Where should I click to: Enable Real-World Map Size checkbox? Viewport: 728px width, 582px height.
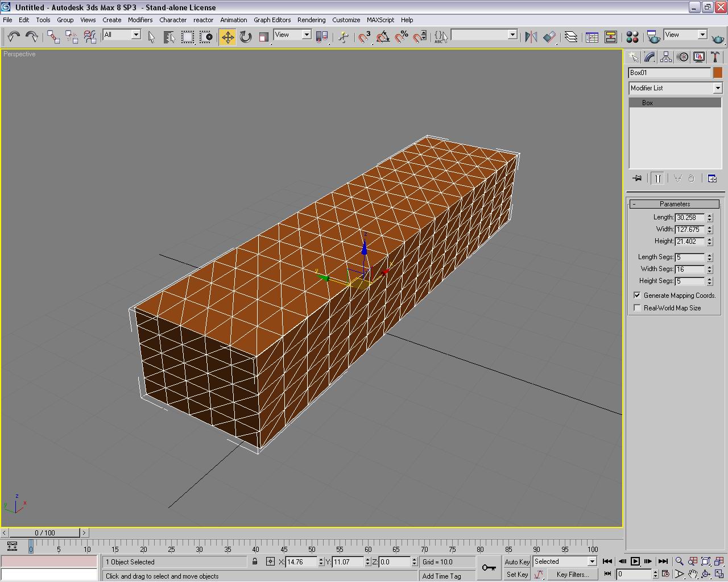point(637,308)
